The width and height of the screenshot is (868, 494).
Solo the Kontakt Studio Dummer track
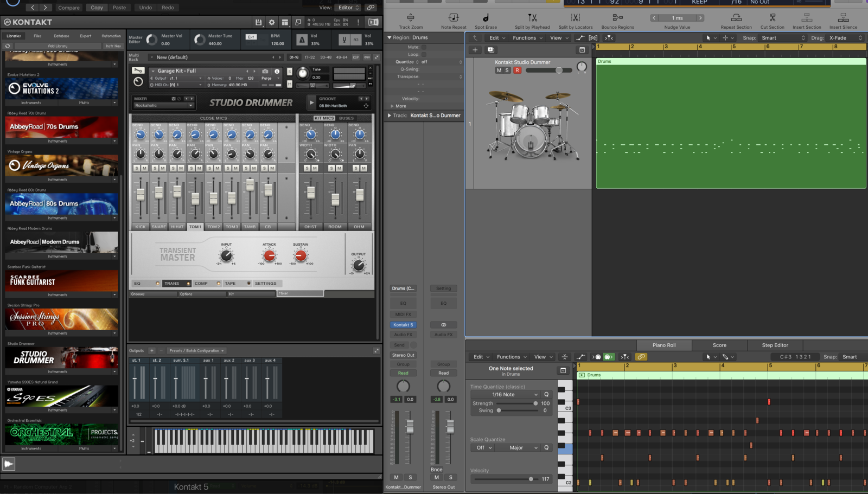point(508,70)
